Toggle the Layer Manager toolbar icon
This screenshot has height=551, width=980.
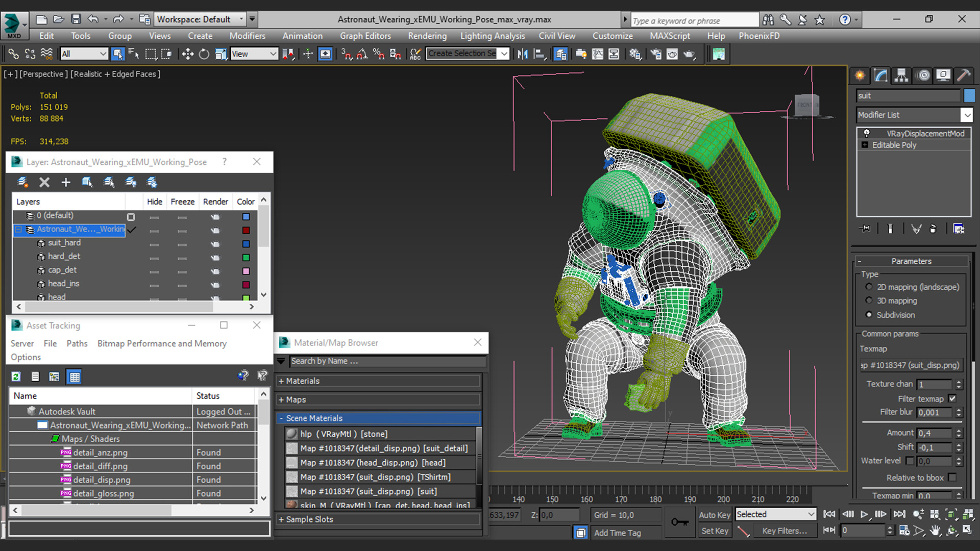tap(560, 54)
